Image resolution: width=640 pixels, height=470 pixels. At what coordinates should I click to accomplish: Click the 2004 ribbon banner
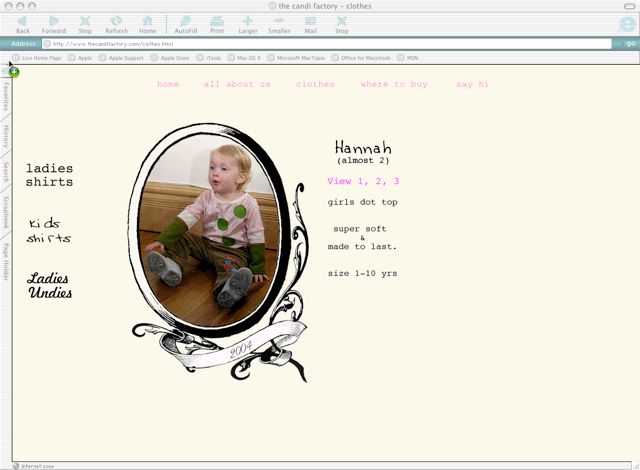(241, 349)
